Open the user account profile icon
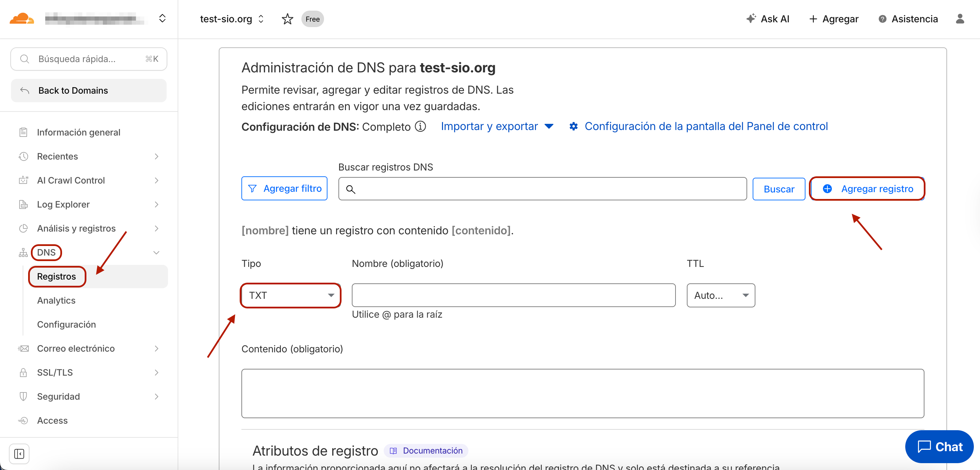 (959, 19)
